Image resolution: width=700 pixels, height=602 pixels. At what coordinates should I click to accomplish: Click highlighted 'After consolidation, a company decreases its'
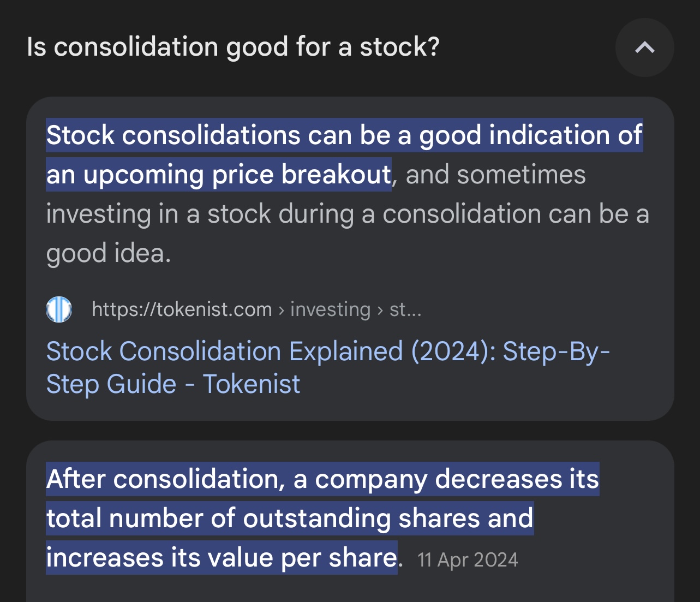click(322, 479)
